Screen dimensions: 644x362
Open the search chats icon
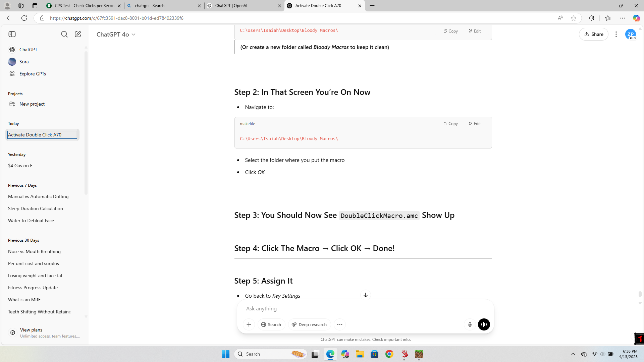(x=64, y=34)
